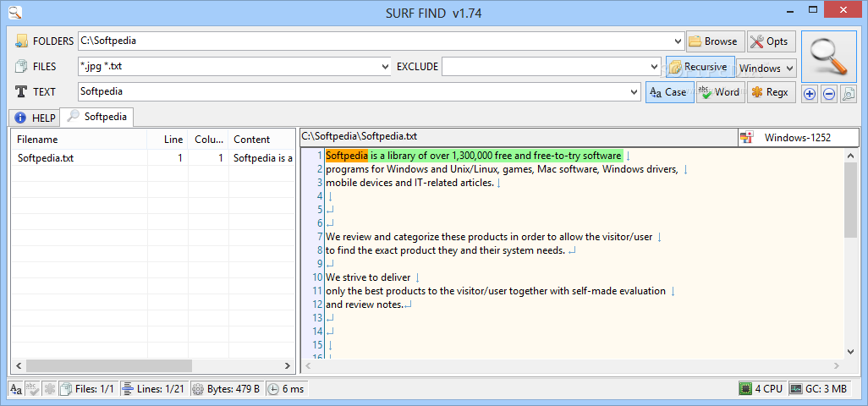Click the FILES documents icon

(x=21, y=66)
